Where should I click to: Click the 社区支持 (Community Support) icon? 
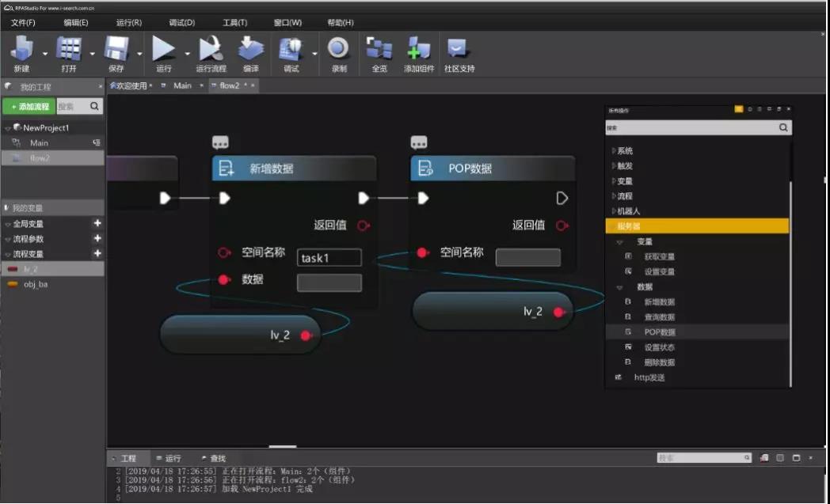(459, 49)
